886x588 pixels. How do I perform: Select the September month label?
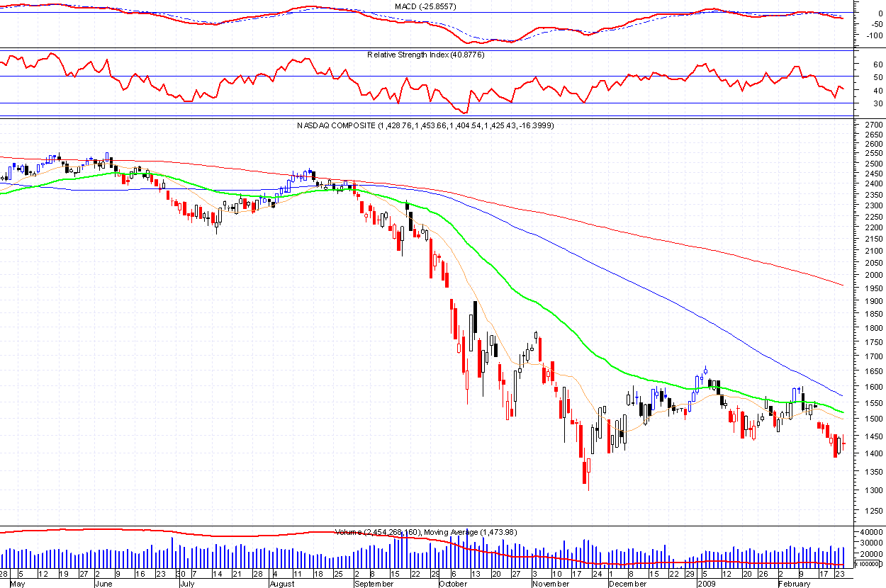tap(373, 584)
